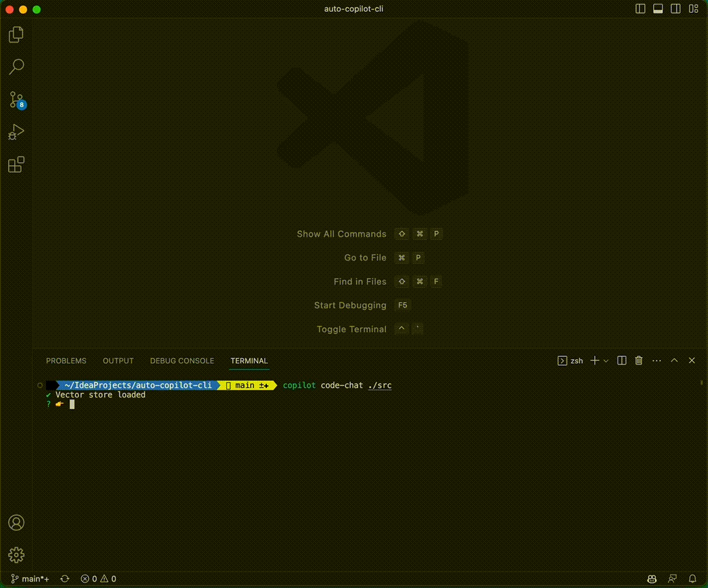The width and height of the screenshot is (708, 588).
Task: Toggle primary side bar layout icon
Action: (x=640, y=9)
